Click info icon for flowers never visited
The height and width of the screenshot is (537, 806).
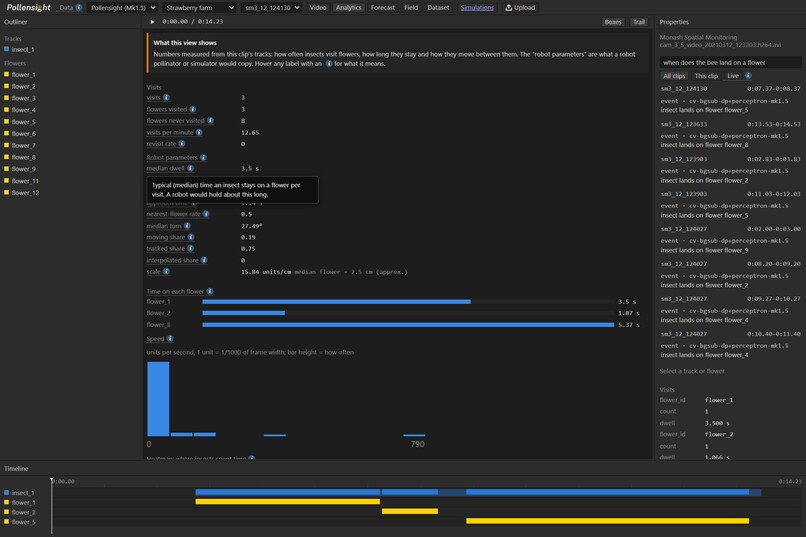tap(210, 121)
